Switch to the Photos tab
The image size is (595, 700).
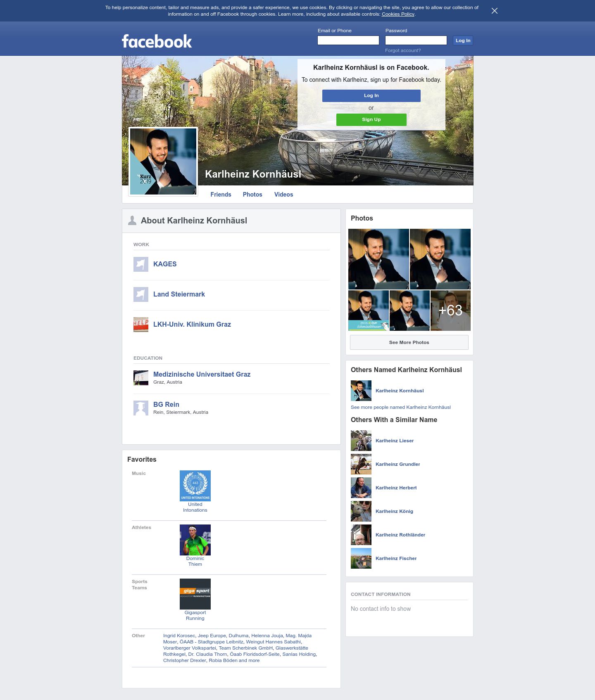pyautogui.click(x=252, y=195)
